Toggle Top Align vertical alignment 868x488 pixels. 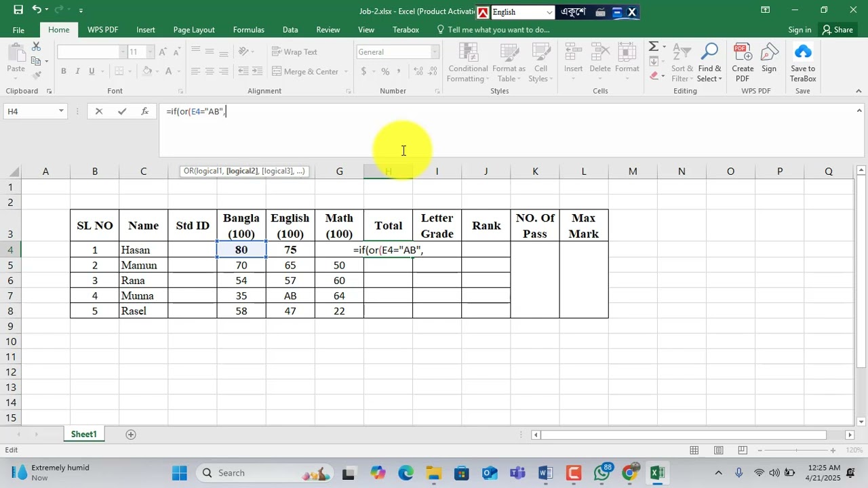[x=195, y=52]
